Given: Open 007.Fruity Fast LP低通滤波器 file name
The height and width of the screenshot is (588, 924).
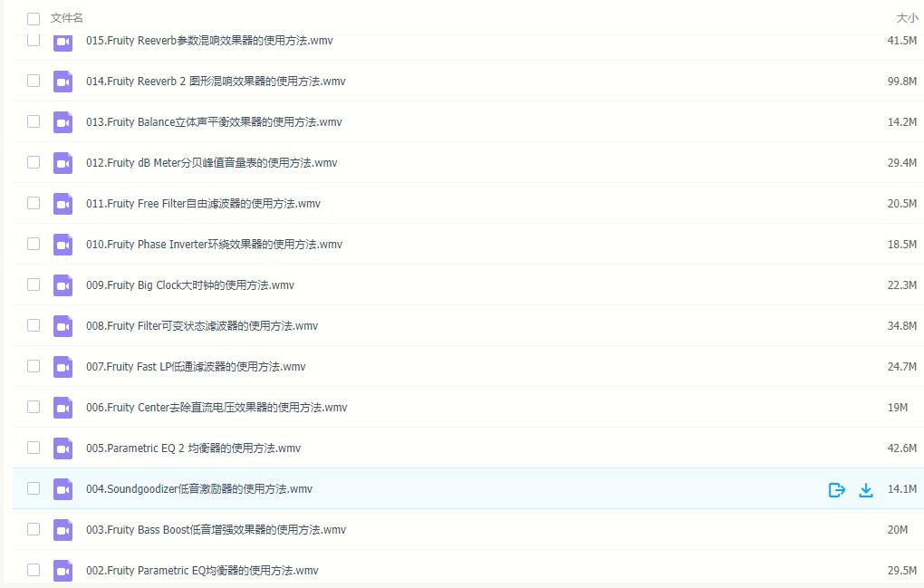Looking at the screenshot, I should click(196, 366).
